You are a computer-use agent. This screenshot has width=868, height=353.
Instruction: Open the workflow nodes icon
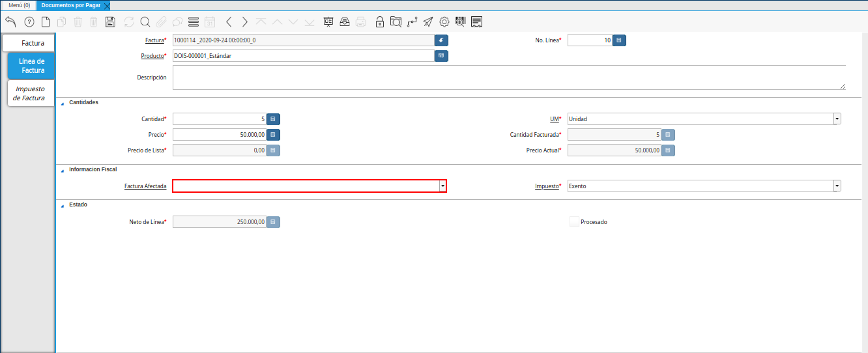412,21
